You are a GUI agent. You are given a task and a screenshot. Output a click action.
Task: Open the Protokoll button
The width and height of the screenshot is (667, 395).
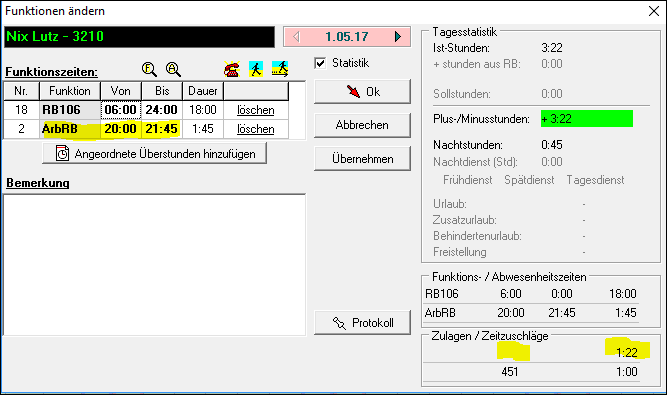pos(362,323)
